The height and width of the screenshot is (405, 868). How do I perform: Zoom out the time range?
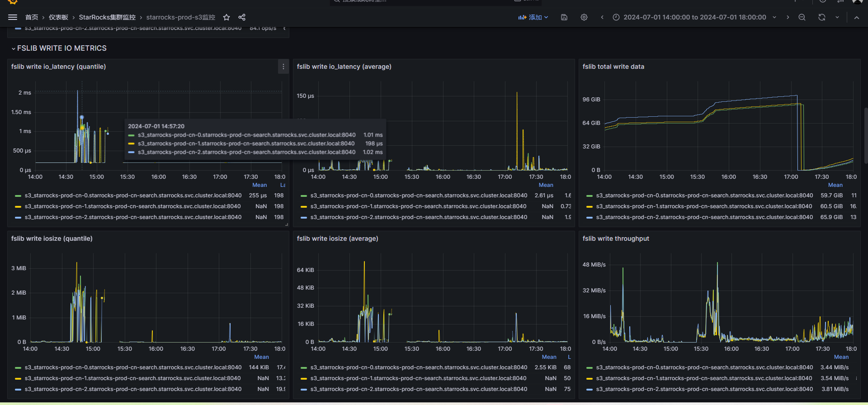[802, 17]
